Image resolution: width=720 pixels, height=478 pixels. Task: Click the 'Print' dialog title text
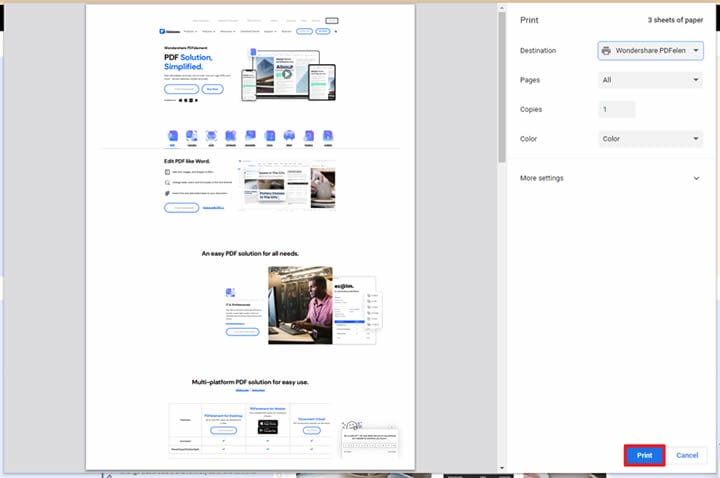pyautogui.click(x=529, y=20)
